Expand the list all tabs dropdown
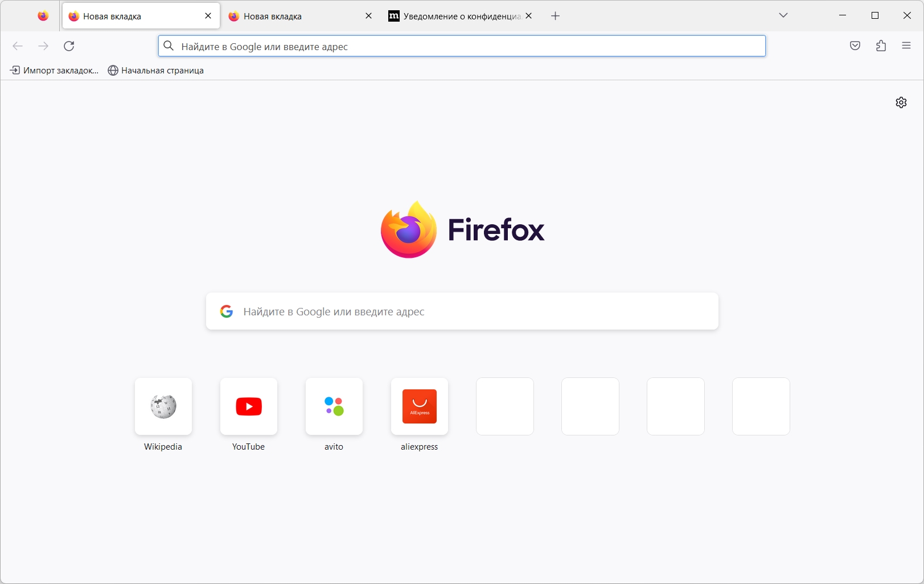 click(783, 16)
